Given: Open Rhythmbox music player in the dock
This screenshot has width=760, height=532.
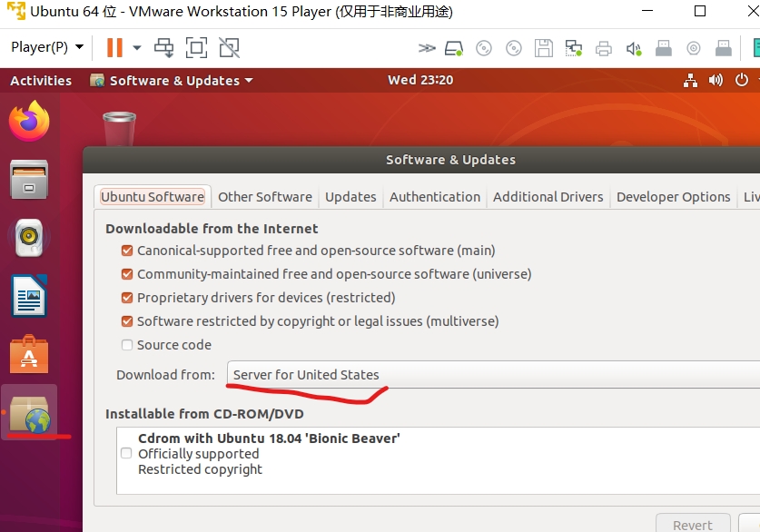Looking at the screenshot, I should point(29,238).
